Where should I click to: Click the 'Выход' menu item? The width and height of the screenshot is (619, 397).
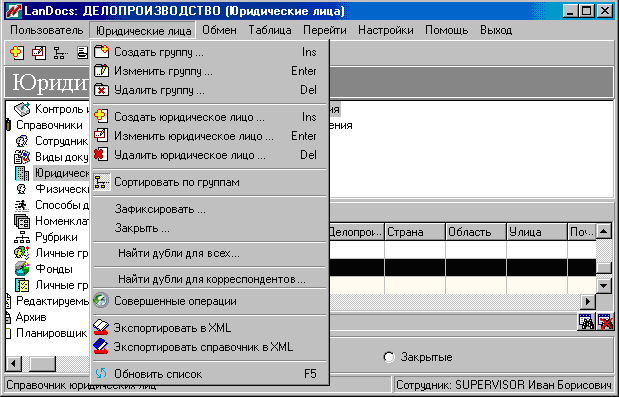(x=496, y=30)
